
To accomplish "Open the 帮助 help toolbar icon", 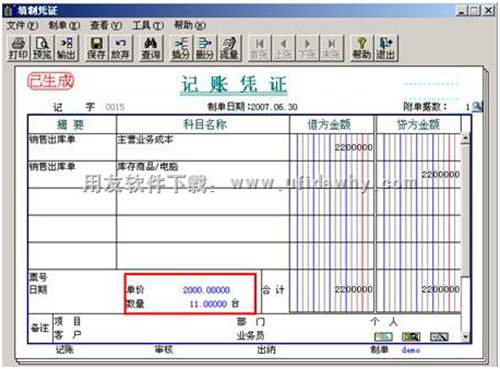I will coord(362,49).
